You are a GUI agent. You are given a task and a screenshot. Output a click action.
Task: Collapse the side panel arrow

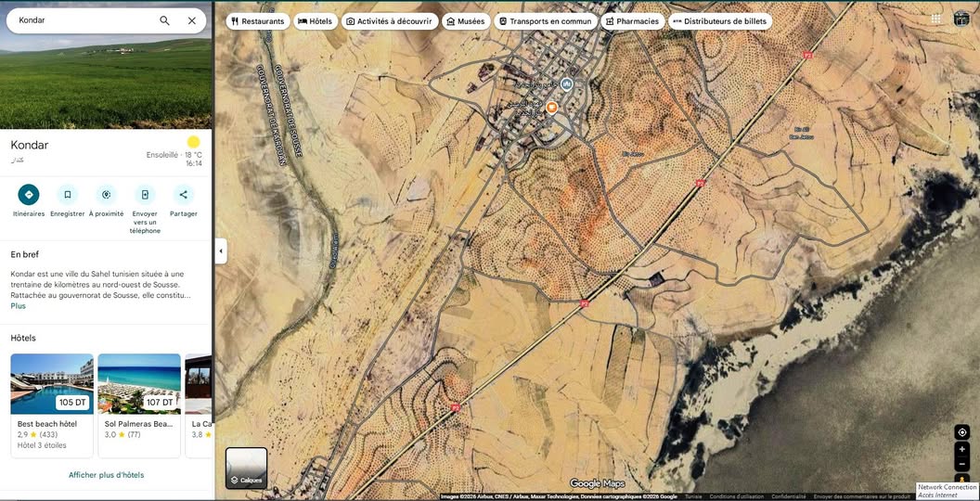221,251
